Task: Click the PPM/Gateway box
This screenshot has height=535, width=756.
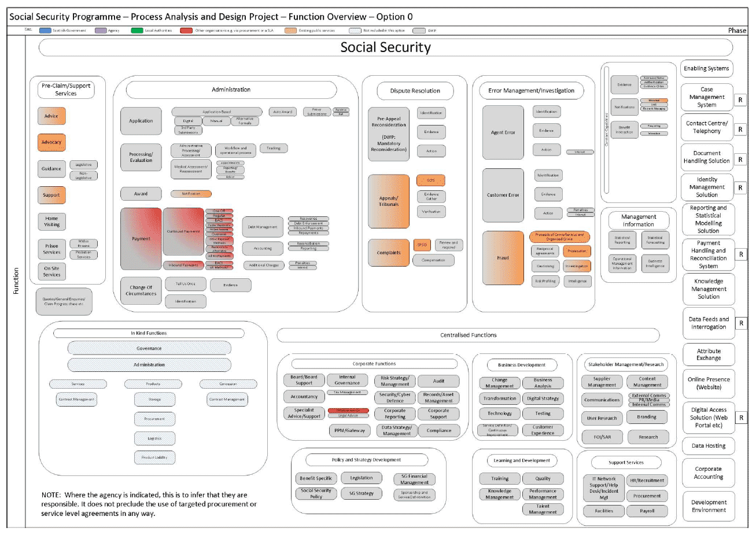Action: (349, 430)
